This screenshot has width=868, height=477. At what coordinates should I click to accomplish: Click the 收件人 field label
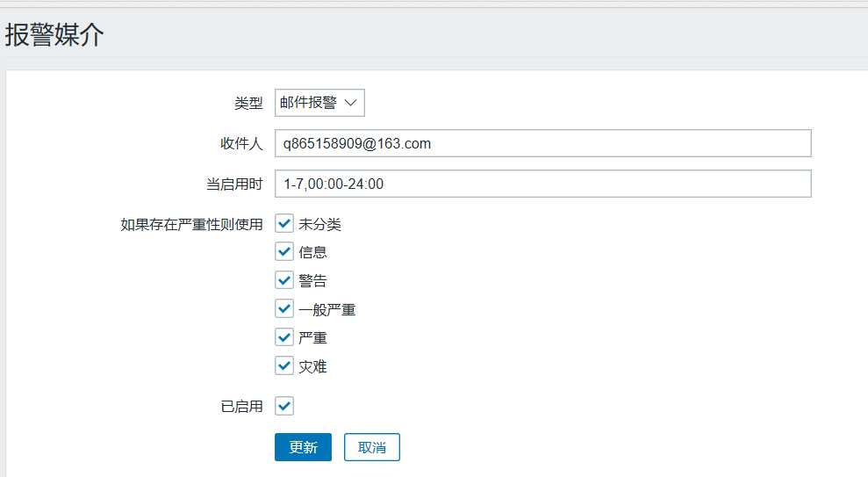coord(241,143)
